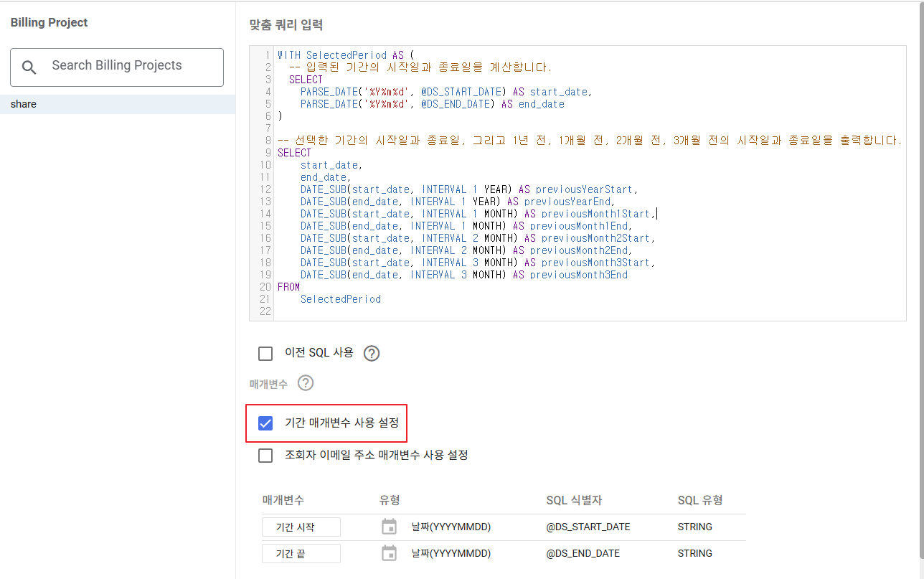Click the SQL 식별자 column header
Screen dimensions: 924x579
click(574, 500)
